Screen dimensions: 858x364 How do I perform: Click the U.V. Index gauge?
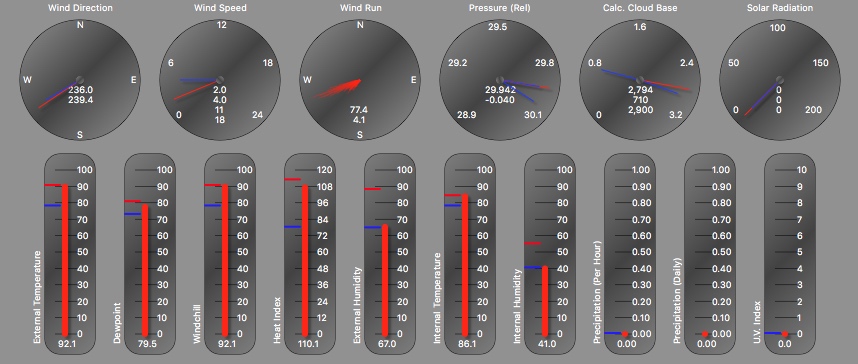[790, 253]
